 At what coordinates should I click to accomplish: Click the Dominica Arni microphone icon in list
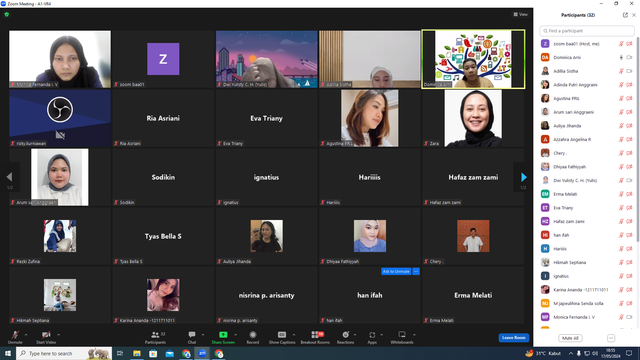pos(621,58)
